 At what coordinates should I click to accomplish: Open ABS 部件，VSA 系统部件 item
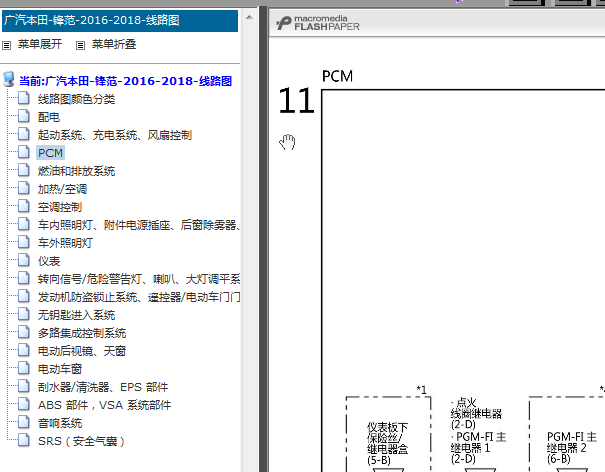pyautogui.click(x=104, y=405)
